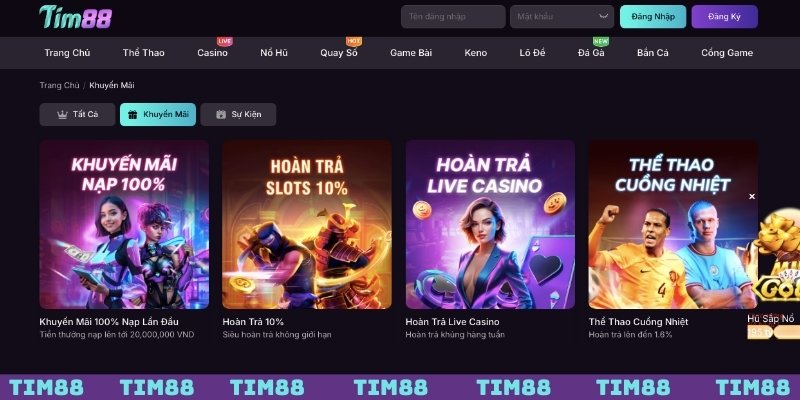Open the Hoàn Trả Slots 10% promotion thumbnail
800x400 pixels.
pos(307,224)
